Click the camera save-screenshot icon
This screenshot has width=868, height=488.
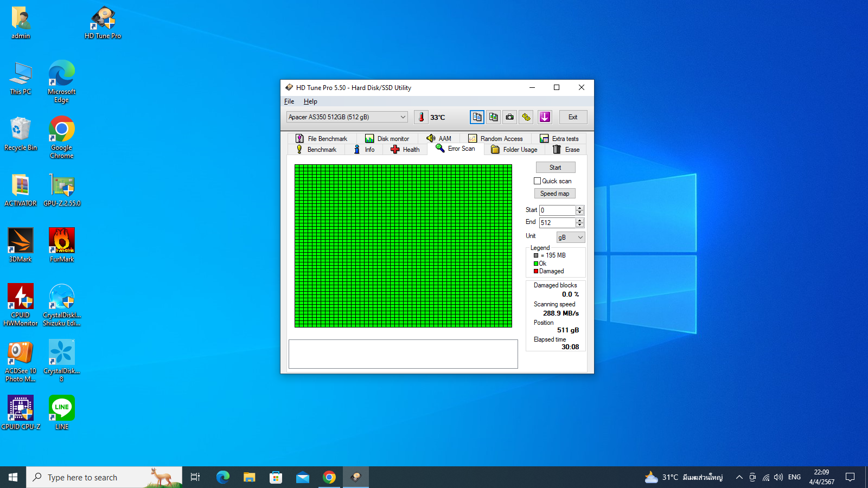pos(510,117)
